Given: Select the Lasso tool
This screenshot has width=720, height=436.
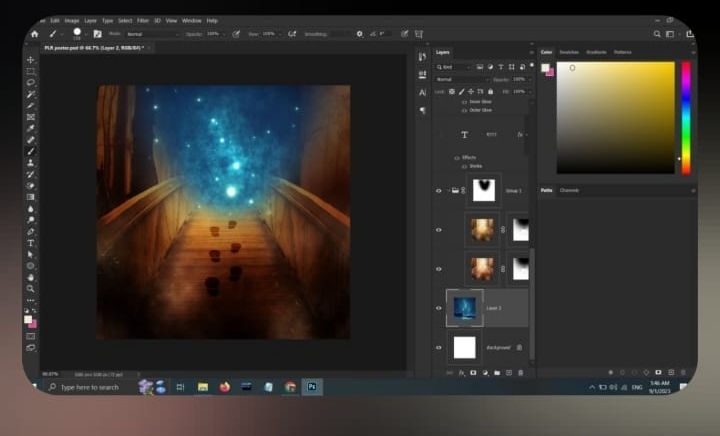Looking at the screenshot, I should tap(31, 83).
